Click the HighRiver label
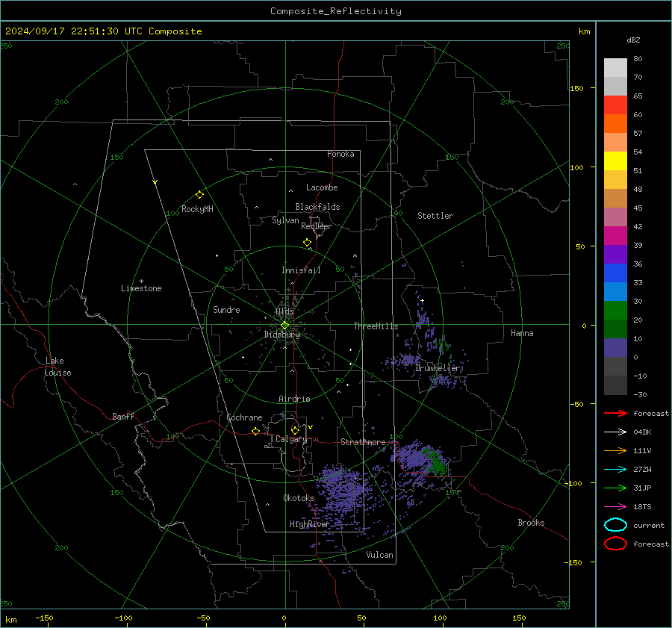Screen dimensions: 672x628 309,524
